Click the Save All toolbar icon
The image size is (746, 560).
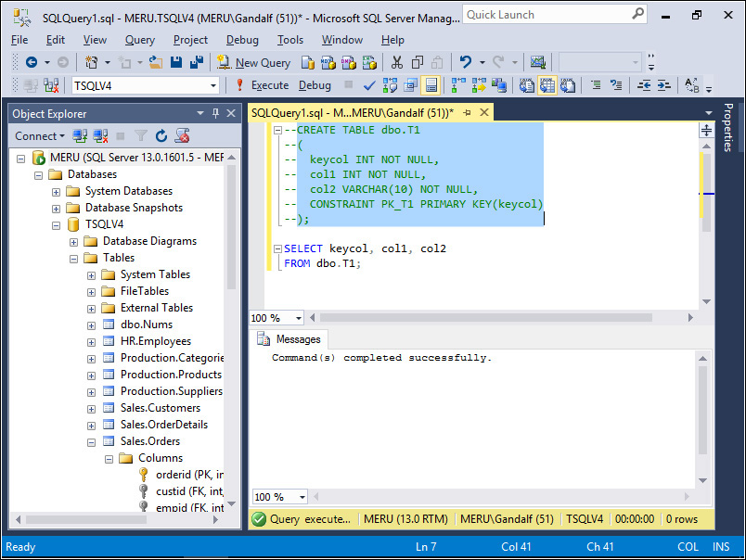point(196,62)
